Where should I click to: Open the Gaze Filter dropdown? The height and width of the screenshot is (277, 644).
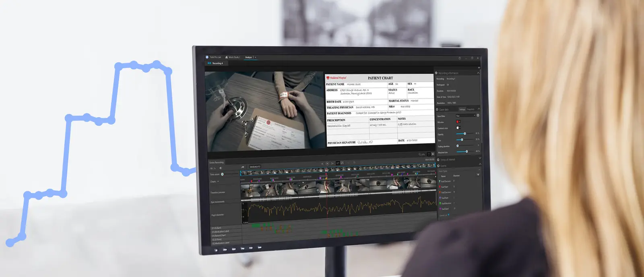tap(466, 115)
